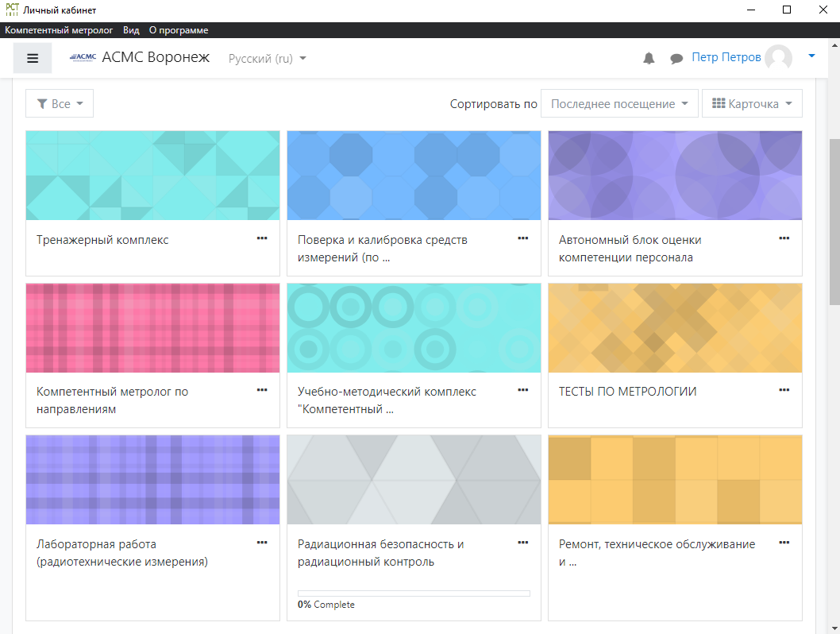840x634 pixels.
Task: Expand user menu arrow next to avatar
Action: click(x=811, y=56)
